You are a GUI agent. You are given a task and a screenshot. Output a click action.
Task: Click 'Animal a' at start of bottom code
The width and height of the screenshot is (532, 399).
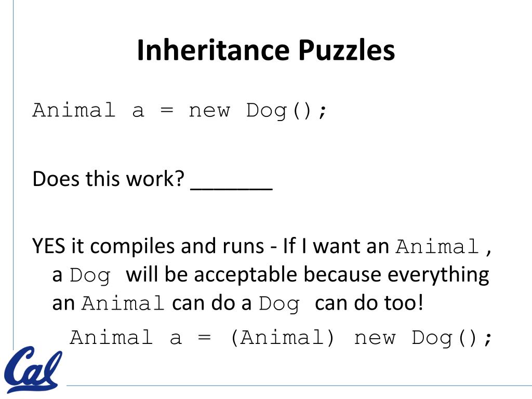(126, 338)
